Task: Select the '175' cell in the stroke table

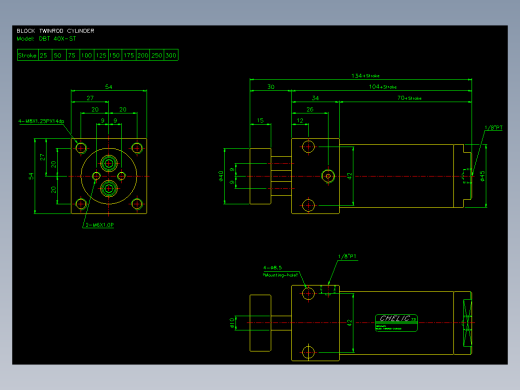Action: [129, 55]
